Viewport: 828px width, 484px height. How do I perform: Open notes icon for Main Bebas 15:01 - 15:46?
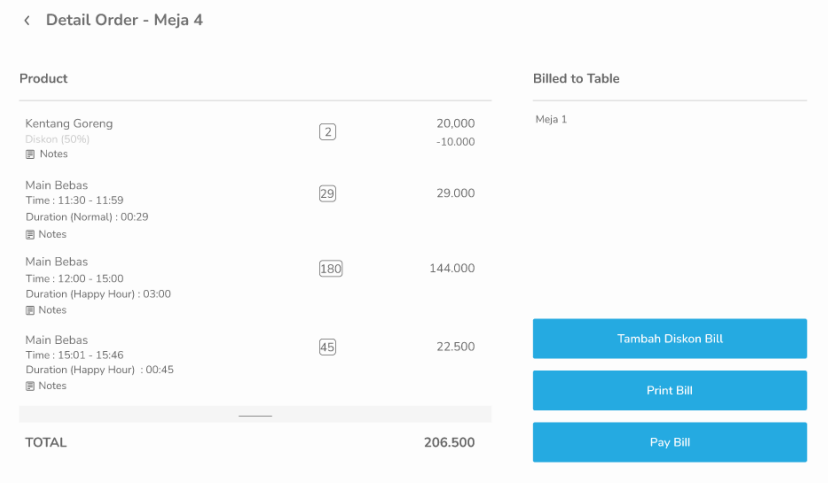[x=30, y=386]
